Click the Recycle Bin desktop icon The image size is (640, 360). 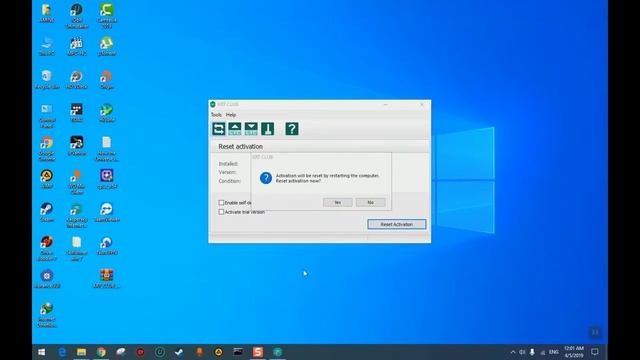tap(47, 79)
